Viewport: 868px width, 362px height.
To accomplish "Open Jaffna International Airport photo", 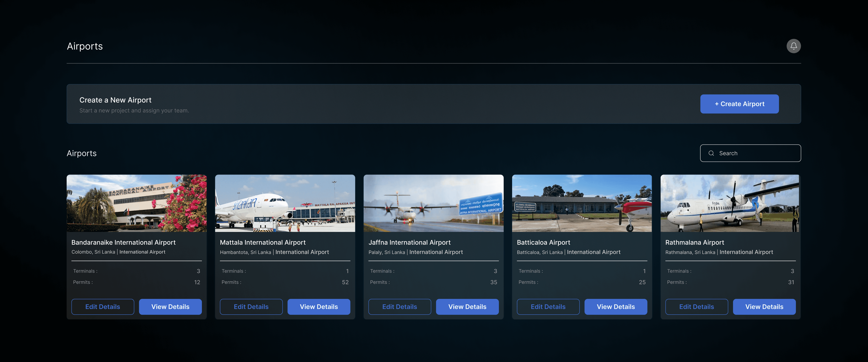I will coord(433,203).
